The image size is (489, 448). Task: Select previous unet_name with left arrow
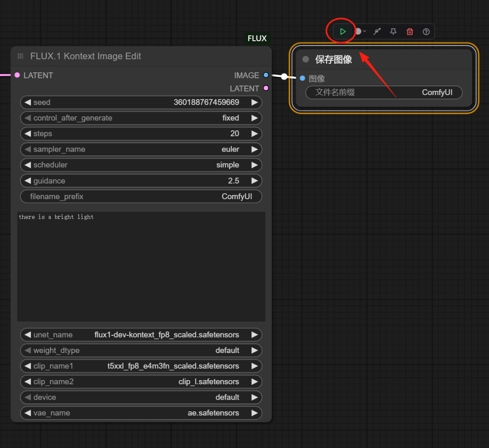(x=28, y=334)
